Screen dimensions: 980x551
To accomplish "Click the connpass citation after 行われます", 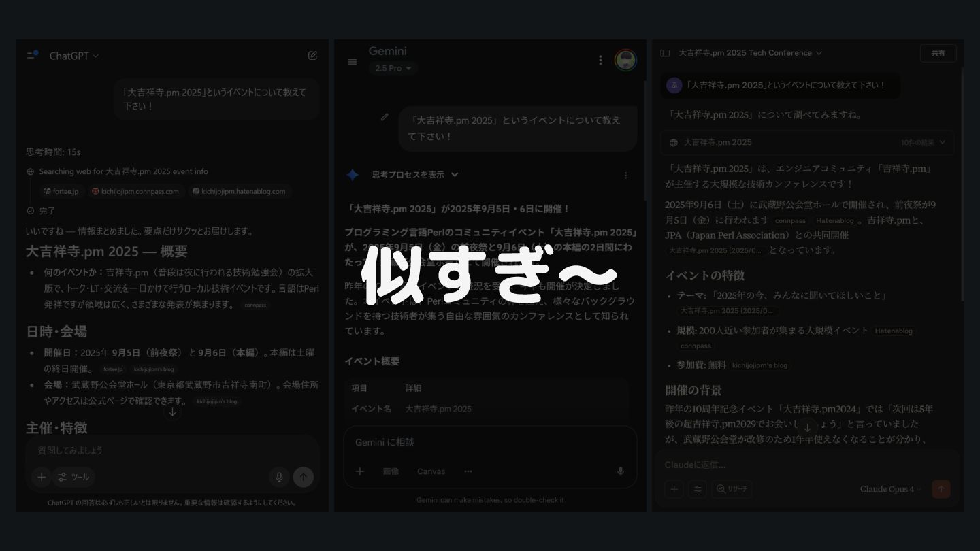I will click(790, 221).
